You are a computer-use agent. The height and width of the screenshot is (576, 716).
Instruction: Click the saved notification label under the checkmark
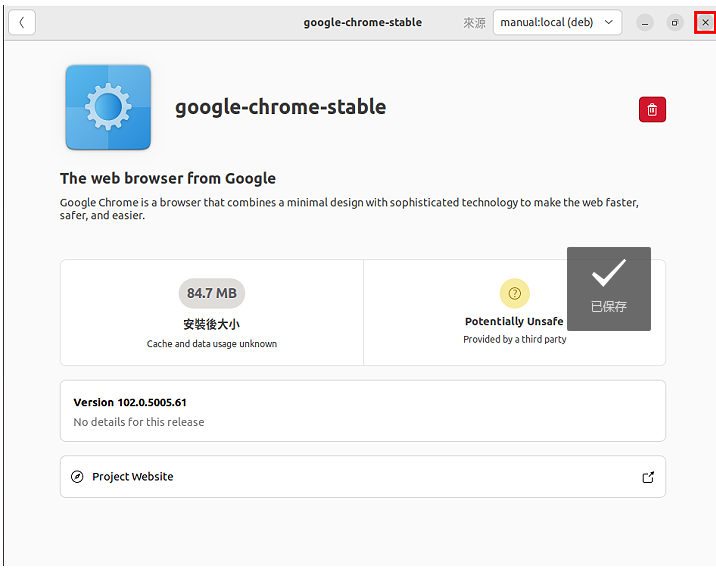click(609, 306)
